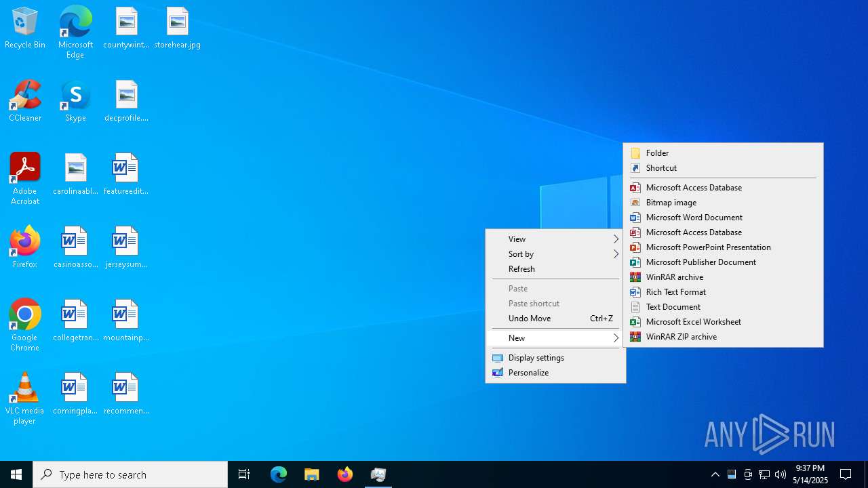Select the carolinaabl... image file icon
Image resolution: width=868 pixels, height=488 pixels.
(x=75, y=175)
